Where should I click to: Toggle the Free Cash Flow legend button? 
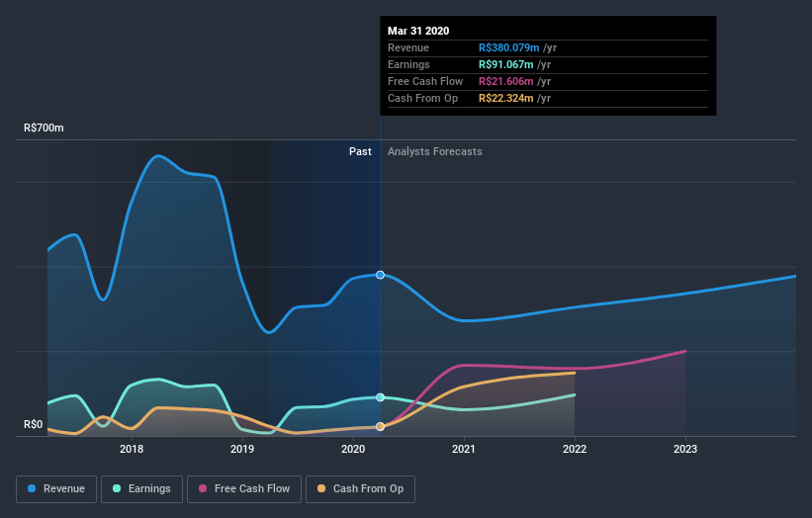tap(244, 489)
